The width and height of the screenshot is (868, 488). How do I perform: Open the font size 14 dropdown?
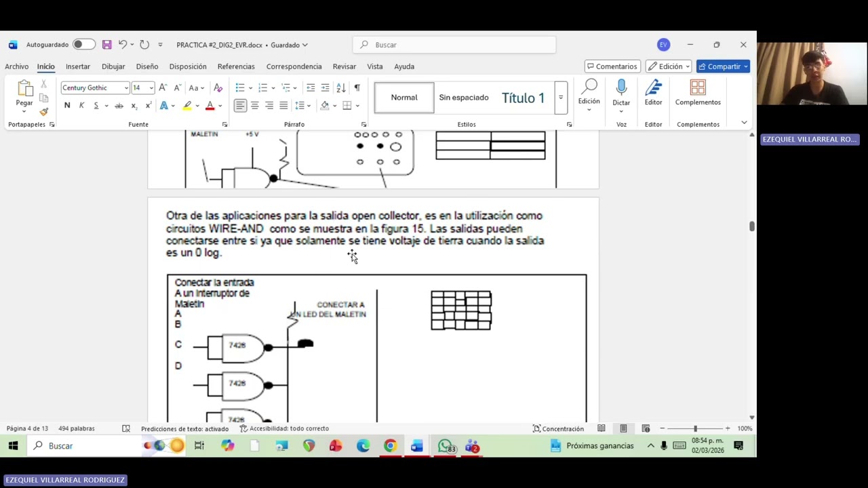coord(151,88)
